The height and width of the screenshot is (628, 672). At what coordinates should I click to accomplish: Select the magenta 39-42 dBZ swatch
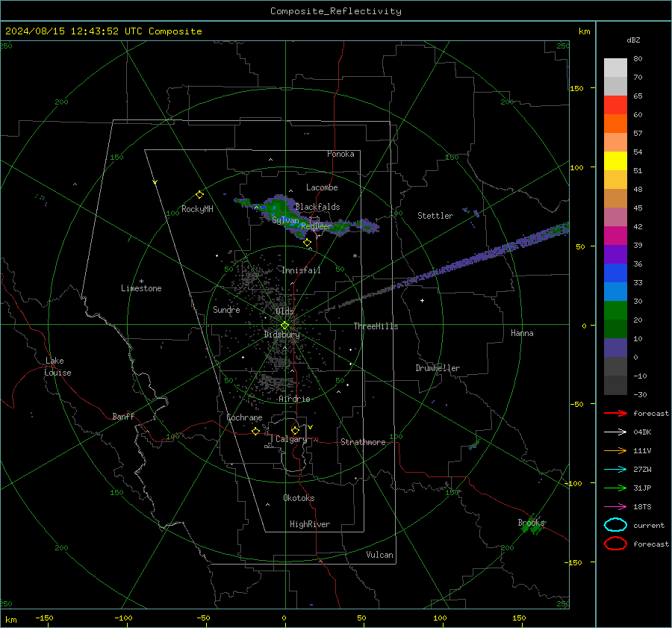point(615,236)
